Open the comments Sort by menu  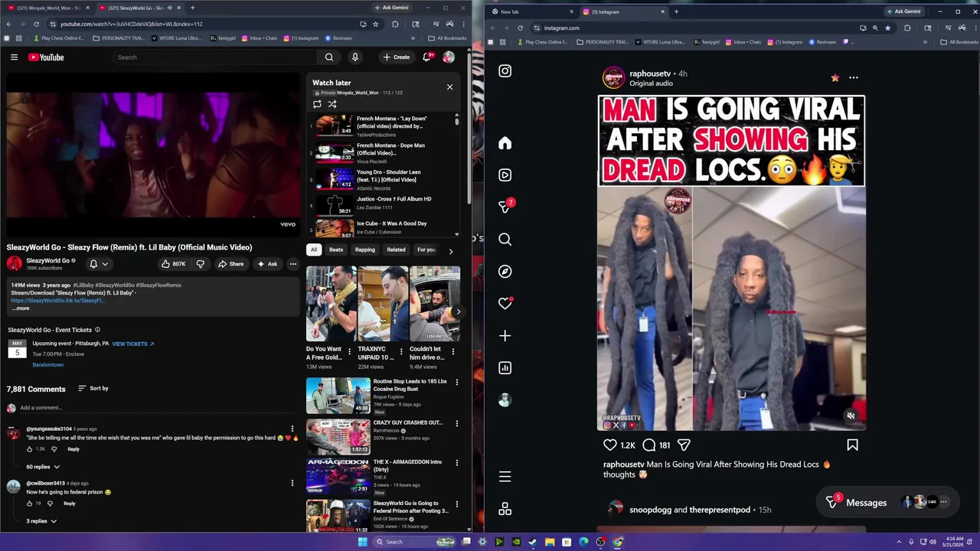[x=93, y=389]
